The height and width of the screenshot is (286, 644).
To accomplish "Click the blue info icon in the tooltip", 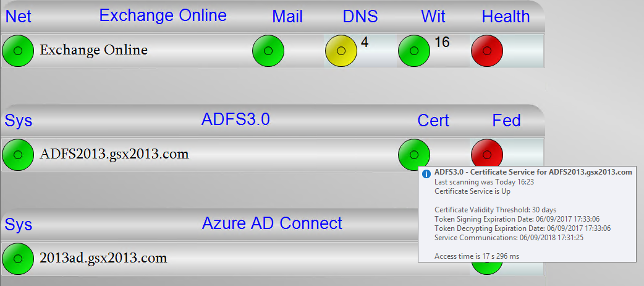I will tap(426, 174).
